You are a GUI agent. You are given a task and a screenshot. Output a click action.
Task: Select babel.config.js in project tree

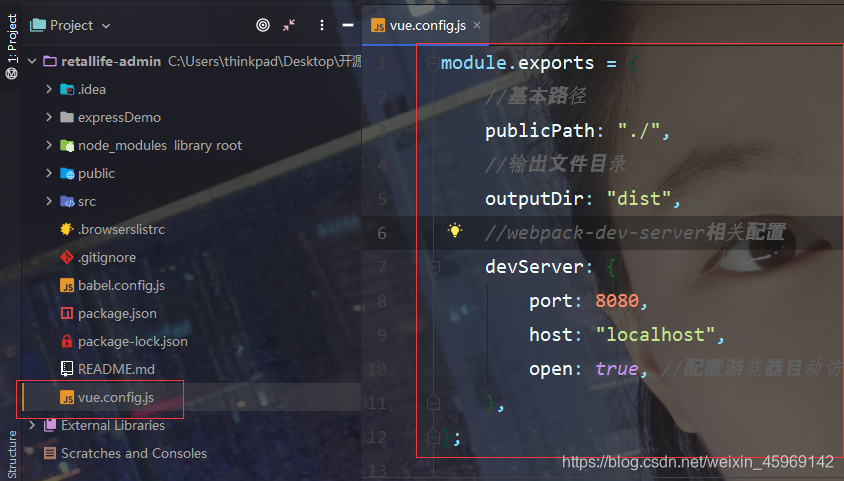point(121,286)
